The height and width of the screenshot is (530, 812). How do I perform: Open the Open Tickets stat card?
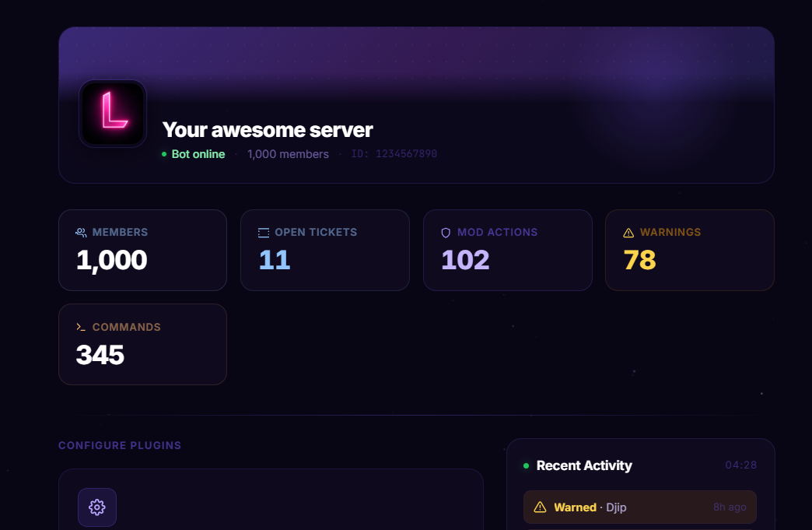tap(324, 251)
